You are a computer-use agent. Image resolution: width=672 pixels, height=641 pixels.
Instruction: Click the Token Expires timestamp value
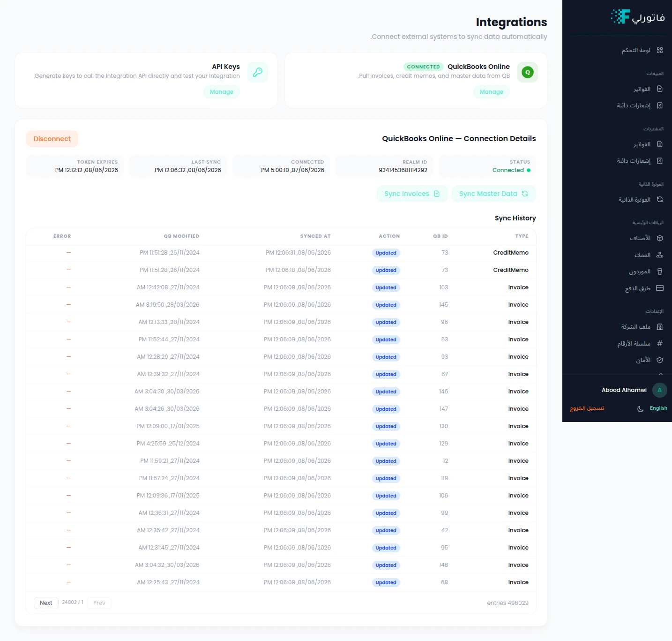coord(87,170)
